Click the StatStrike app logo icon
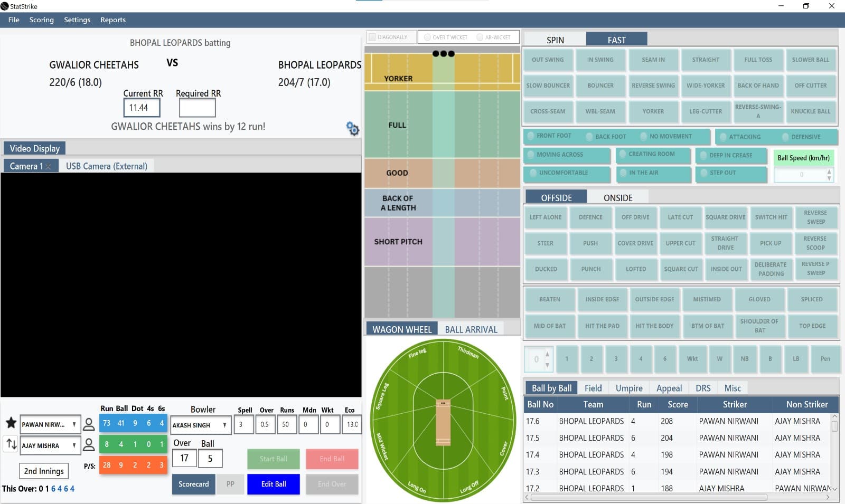 [5, 6]
